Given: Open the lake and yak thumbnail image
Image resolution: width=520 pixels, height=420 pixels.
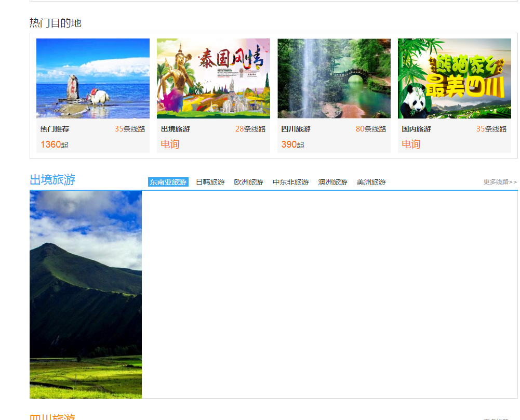Looking at the screenshot, I should (93, 78).
